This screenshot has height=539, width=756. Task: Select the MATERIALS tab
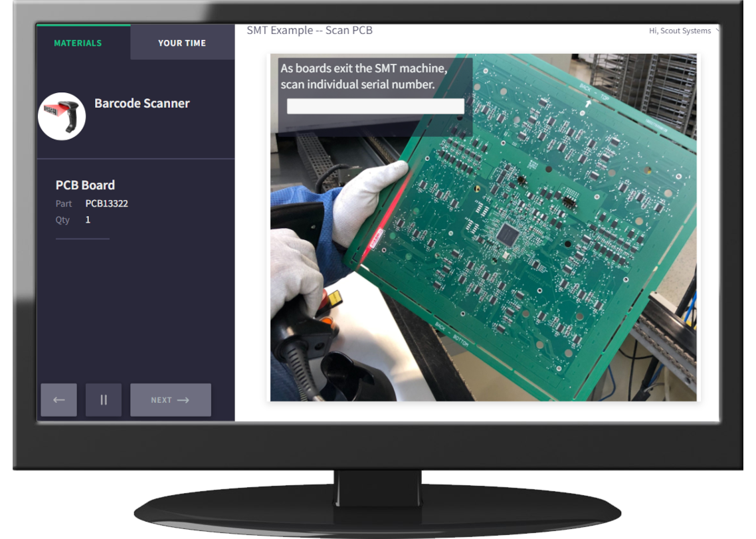[x=78, y=43]
